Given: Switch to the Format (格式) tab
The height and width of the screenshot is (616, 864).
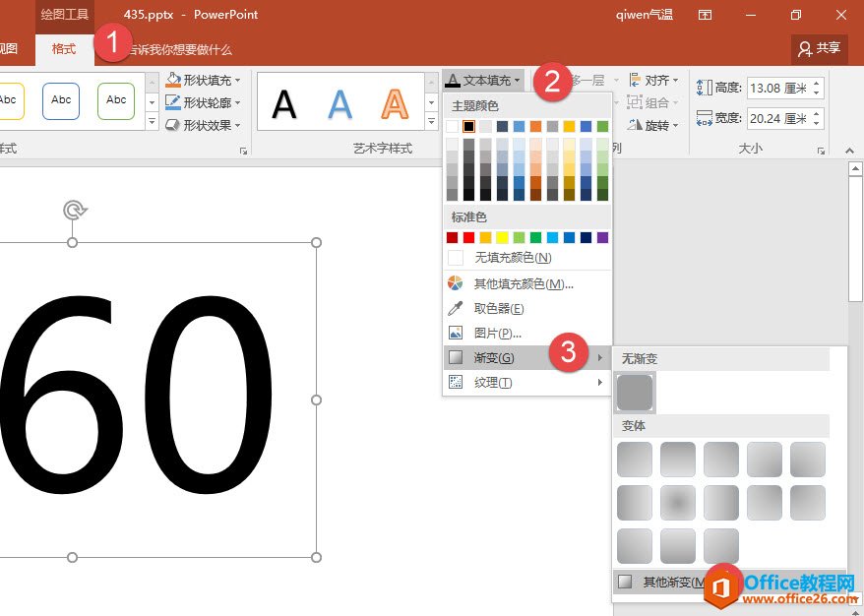Looking at the screenshot, I should [64, 48].
